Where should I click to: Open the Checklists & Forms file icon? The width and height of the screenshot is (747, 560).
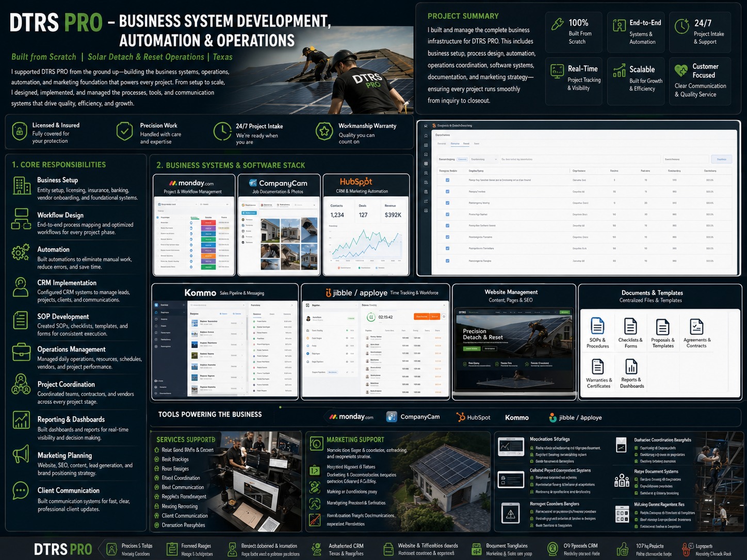coord(630,326)
